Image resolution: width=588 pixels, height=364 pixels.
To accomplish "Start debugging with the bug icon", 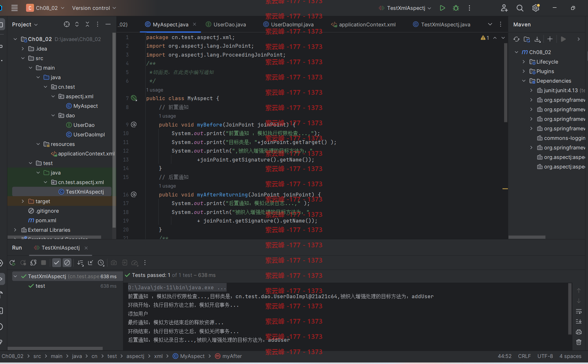I will pos(456,8).
